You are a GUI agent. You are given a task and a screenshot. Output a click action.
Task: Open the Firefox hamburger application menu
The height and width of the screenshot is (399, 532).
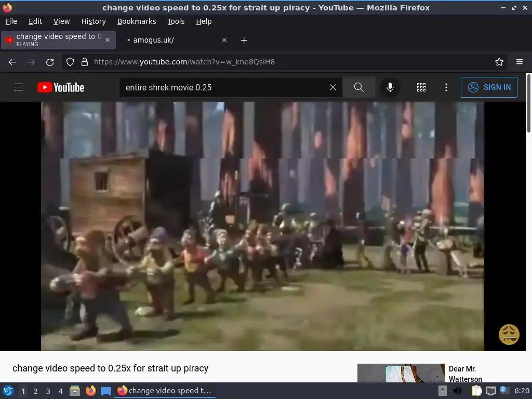click(x=519, y=62)
